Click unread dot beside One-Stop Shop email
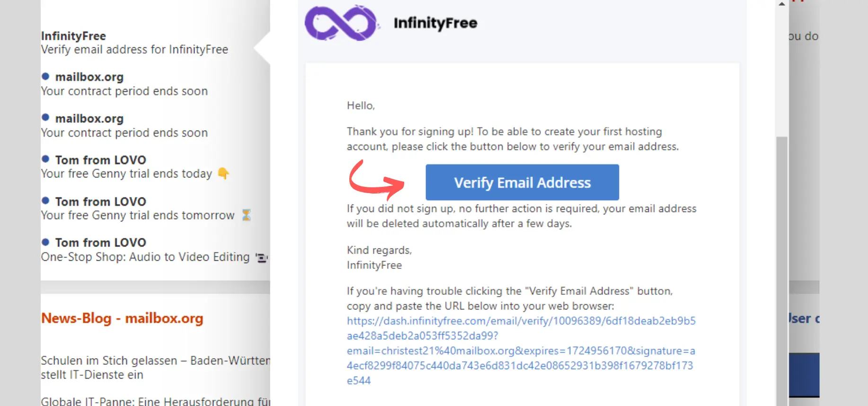This screenshot has width=868, height=406. pyautogui.click(x=45, y=242)
